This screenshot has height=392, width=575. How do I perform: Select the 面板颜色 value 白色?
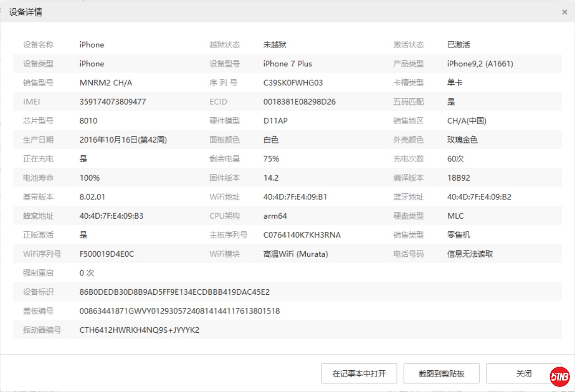click(271, 140)
